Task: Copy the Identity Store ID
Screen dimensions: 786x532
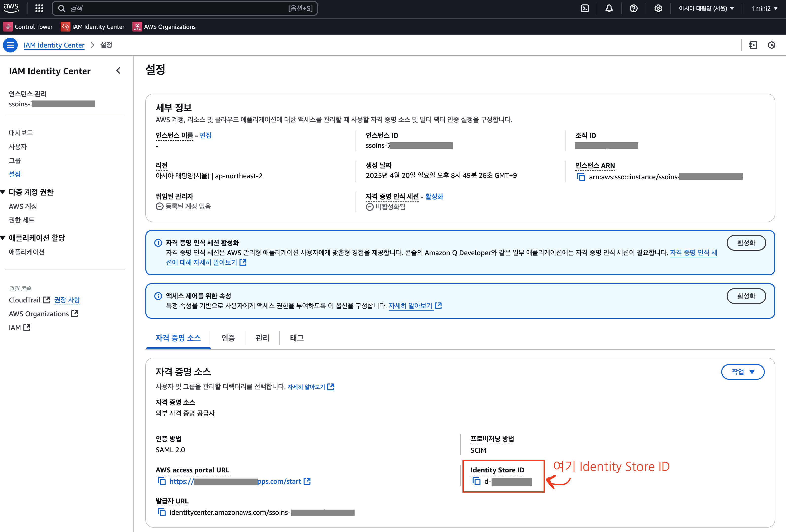Action: (x=477, y=481)
